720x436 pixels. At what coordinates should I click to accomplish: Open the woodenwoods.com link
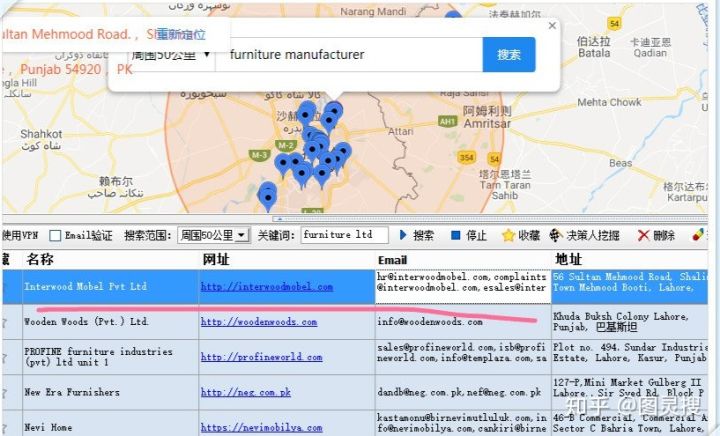[x=259, y=322]
